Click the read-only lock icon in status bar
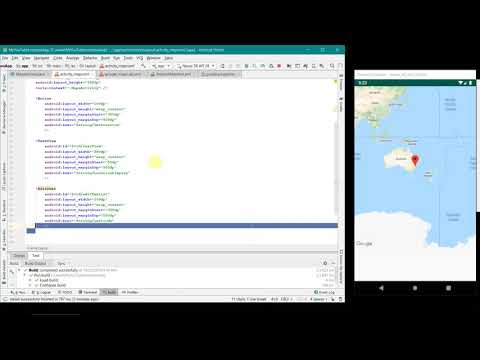The width and height of the screenshot is (480, 360). click(x=333, y=299)
